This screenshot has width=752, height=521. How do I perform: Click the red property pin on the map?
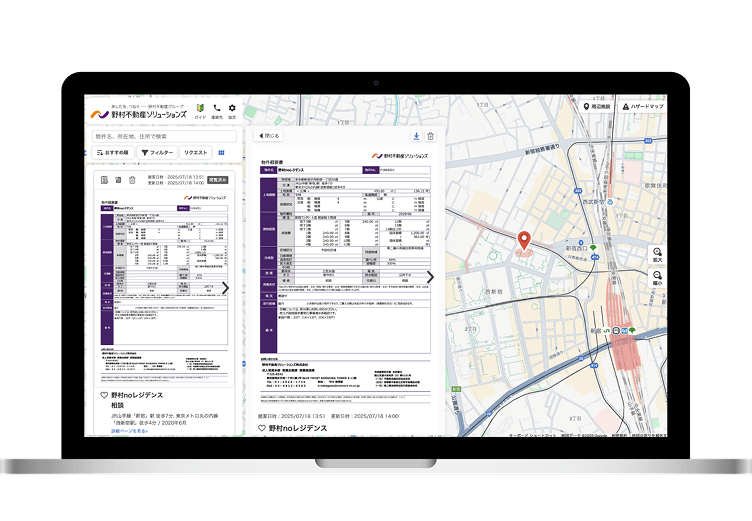click(x=524, y=241)
